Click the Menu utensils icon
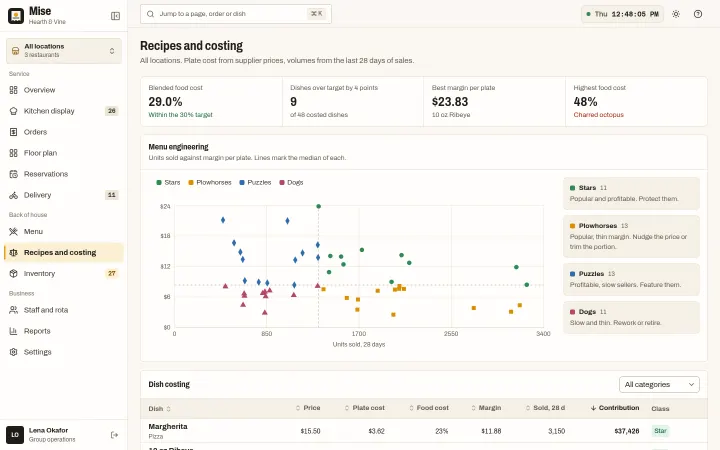This screenshot has height=450, width=720. [x=14, y=231]
